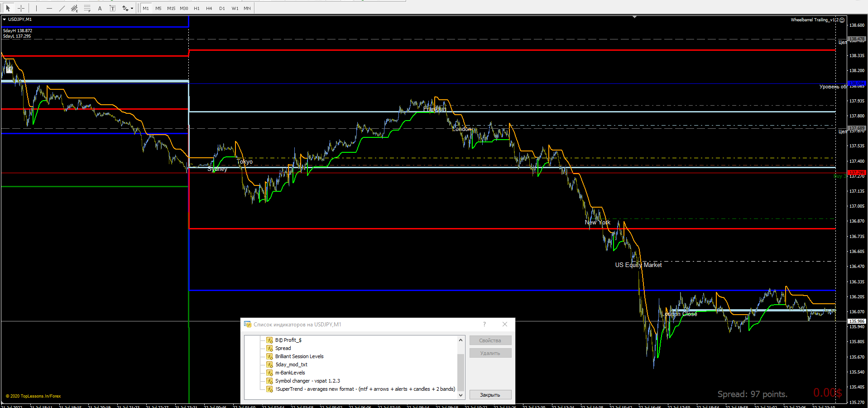
Task: Select the cursor arrow tool
Action: pyautogui.click(x=8, y=8)
